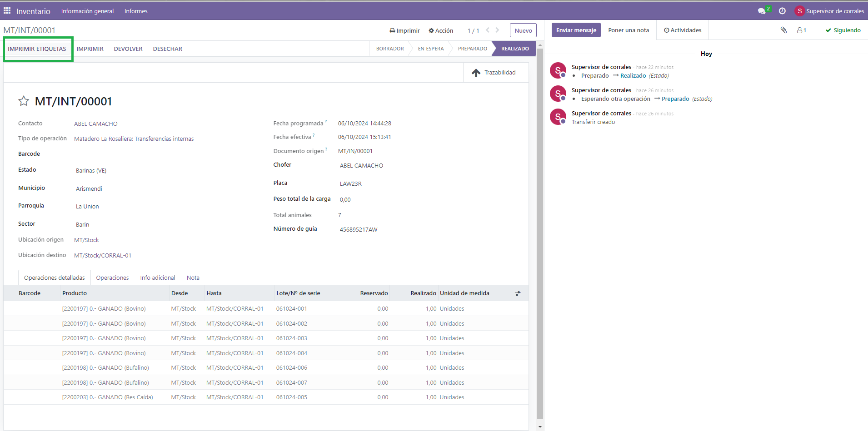Click the EN ESPERA status stage
Viewport: 868px width, 431px height.
(431, 49)
